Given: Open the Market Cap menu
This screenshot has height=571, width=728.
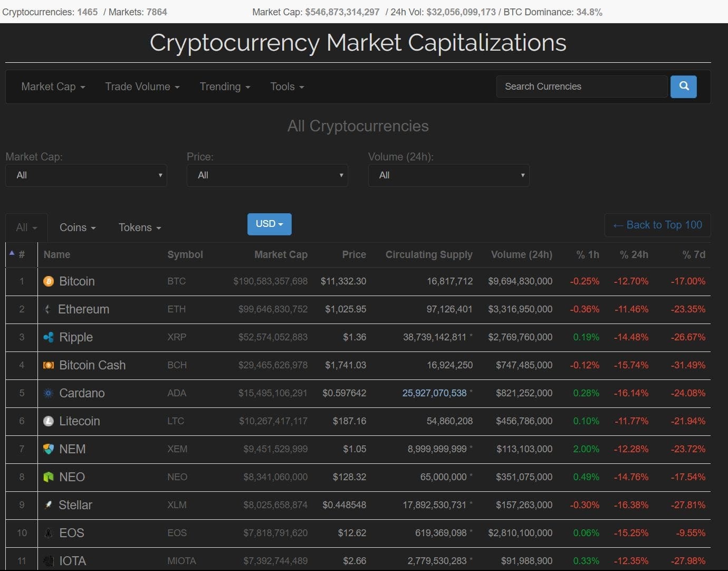Looking at the screenshot, I should click(53, 87).
